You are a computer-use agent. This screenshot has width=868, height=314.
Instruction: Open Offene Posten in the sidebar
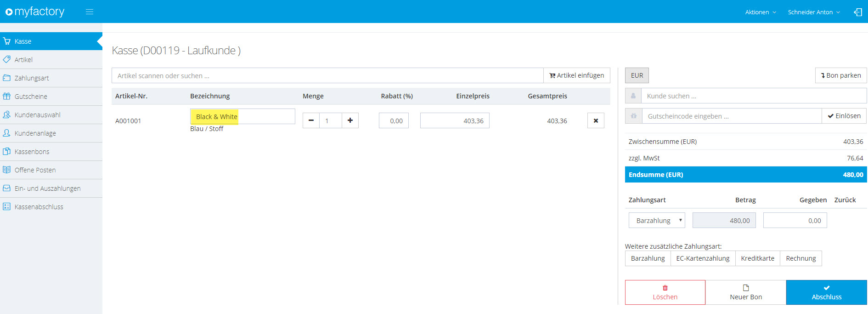tap(51, 170)
